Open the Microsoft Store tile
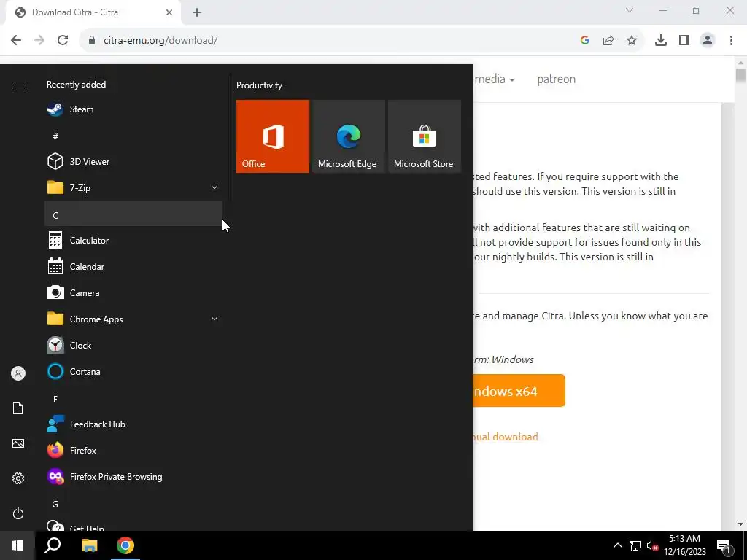Screen dimensions: 747x560 [425, 136]
